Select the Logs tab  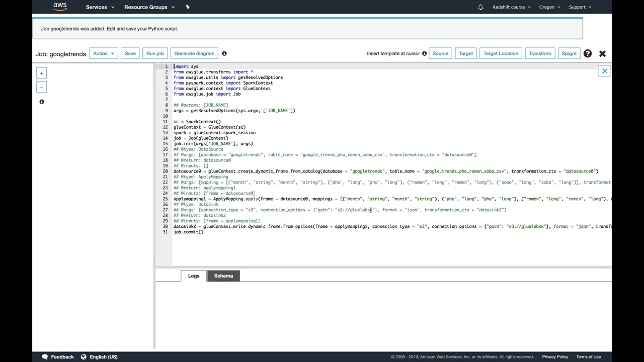pos(194,276)
